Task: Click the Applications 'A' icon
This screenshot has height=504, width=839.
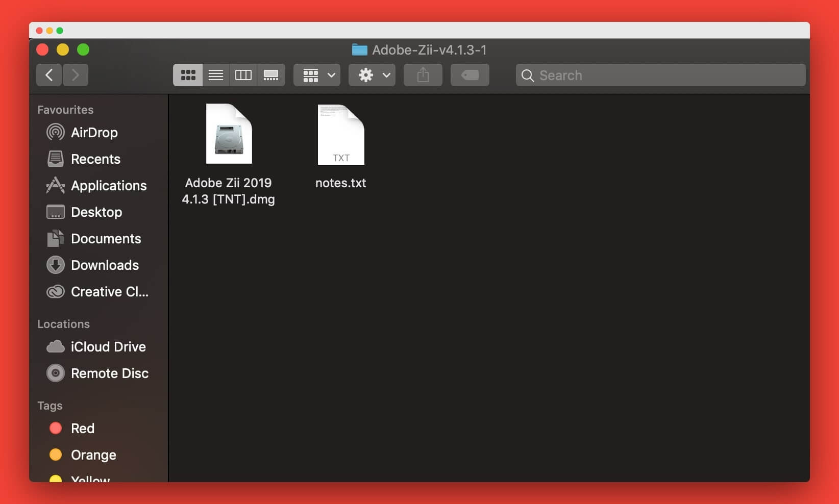Action: coord(56,185)
